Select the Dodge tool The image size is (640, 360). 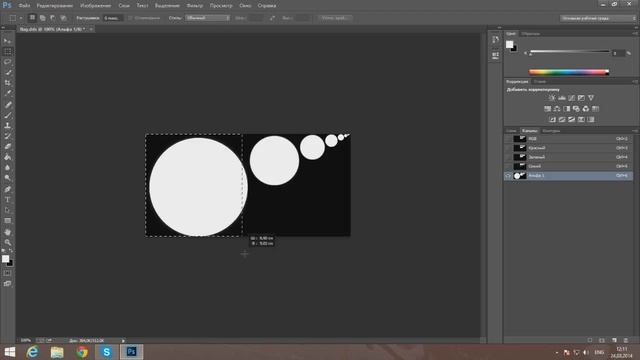(x=7, y=178)
